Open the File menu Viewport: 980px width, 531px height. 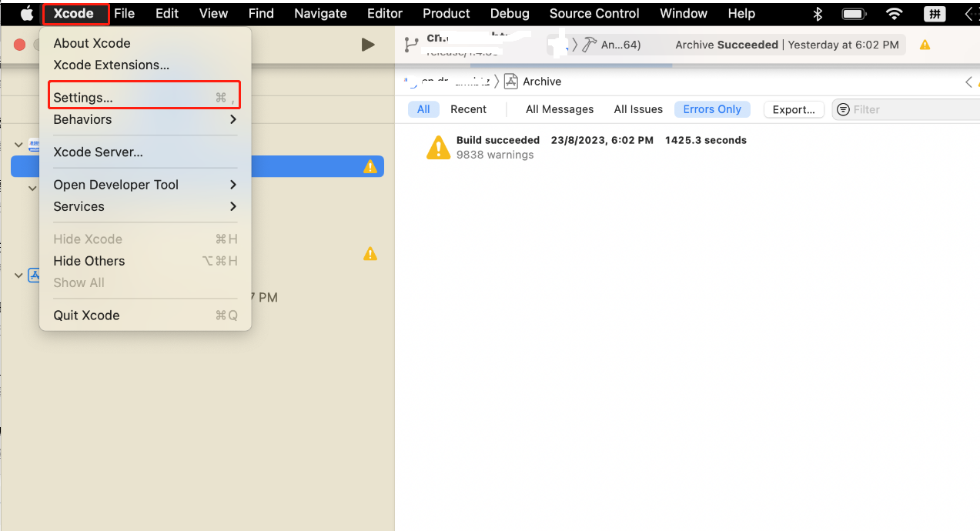point(124,13)
